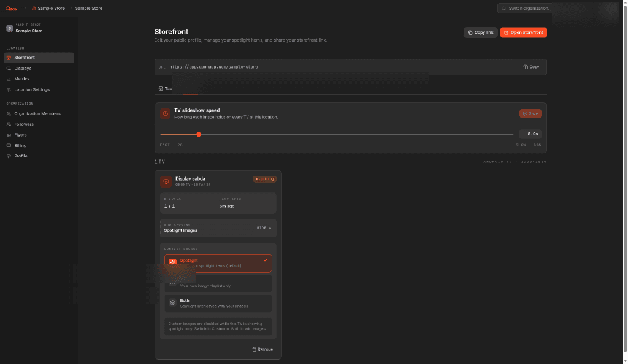
Task: Remove the Display eabda TV
Action: pyautogui.click(x=262, y=349)
